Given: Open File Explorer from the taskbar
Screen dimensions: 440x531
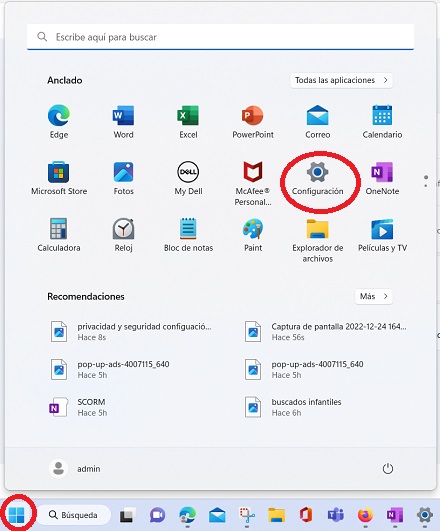Looking at the screenshot, I should [x=276, y=515].
